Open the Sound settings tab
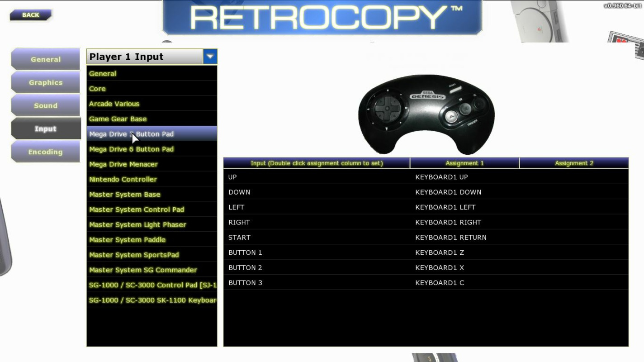 pyautogui.click(x=46, y=105)
